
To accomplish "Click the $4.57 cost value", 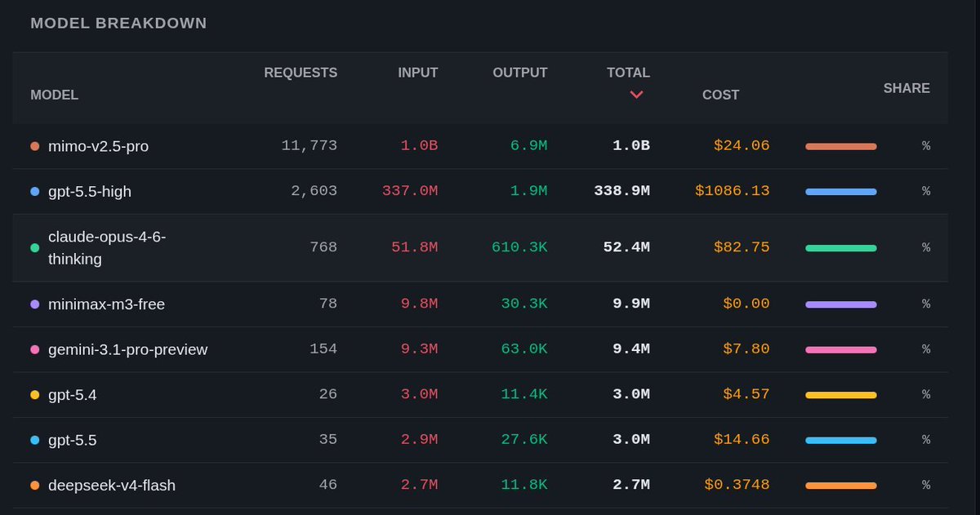I will pyautogui.click(x=746, y=394).
